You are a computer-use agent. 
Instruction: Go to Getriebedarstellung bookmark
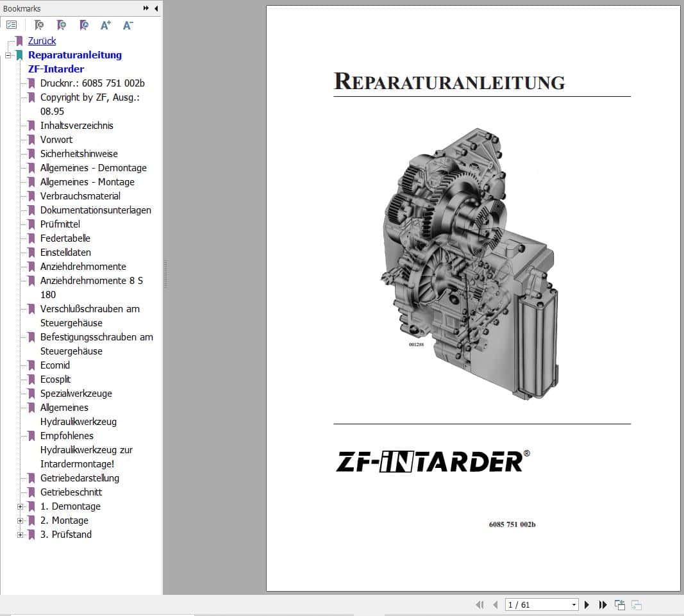(79, 478)
